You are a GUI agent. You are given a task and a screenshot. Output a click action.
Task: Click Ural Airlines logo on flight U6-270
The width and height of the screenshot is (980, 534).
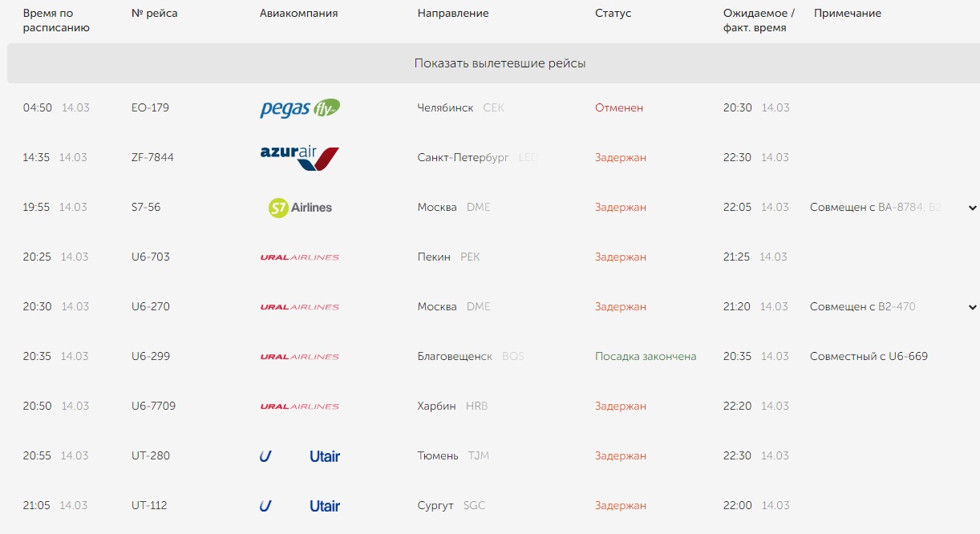pyautogui.click(x=300, y=307)
